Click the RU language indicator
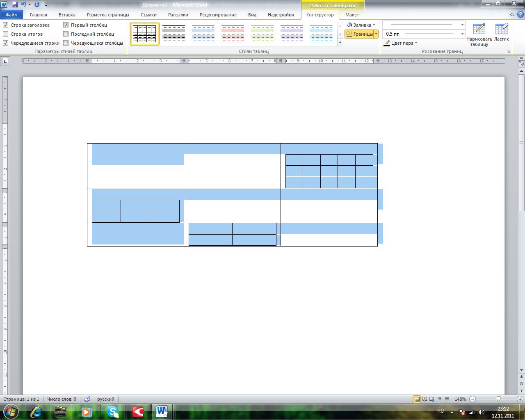 coord(441,411)
